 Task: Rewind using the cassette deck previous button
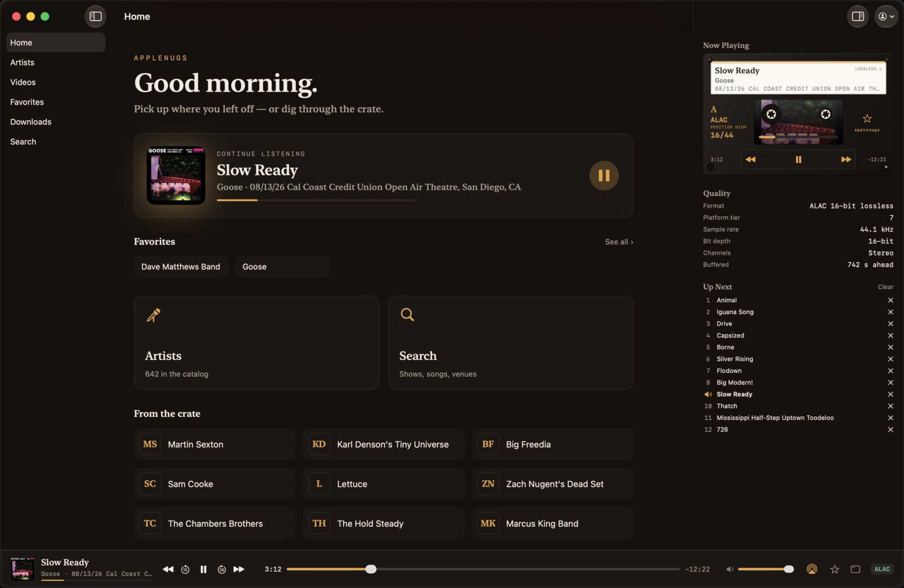(x=750, y=159)
